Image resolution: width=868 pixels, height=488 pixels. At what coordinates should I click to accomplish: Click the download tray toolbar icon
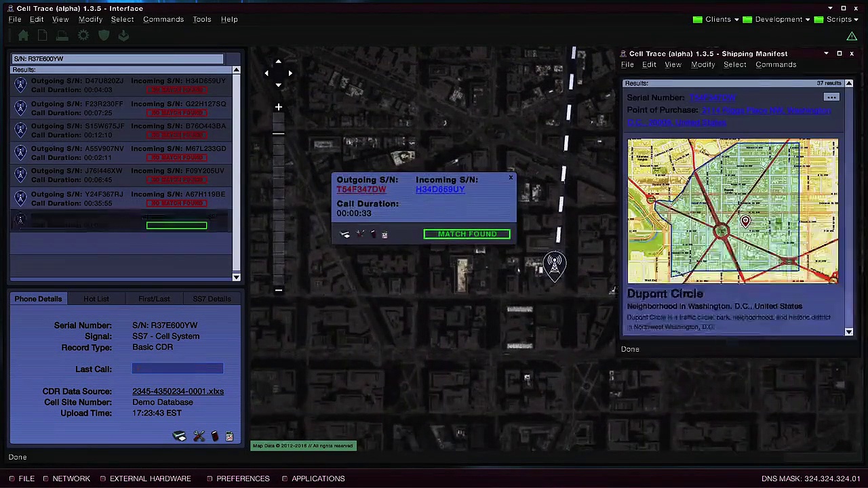[x=123, y=35]
